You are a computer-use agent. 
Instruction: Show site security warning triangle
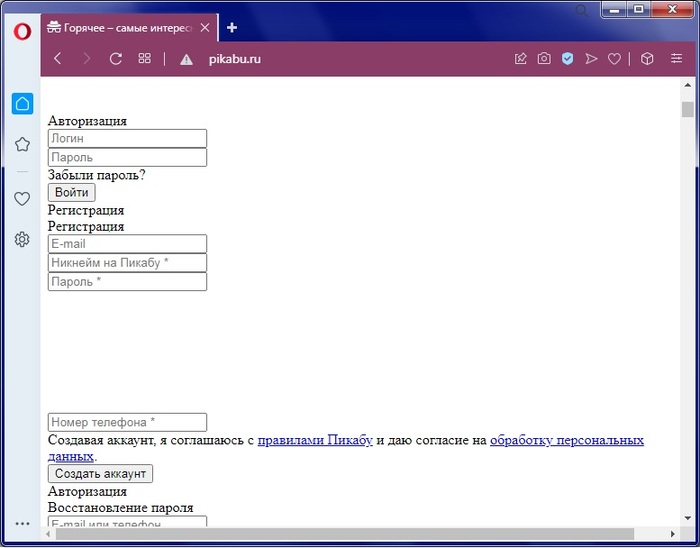[x=186, y=59]
